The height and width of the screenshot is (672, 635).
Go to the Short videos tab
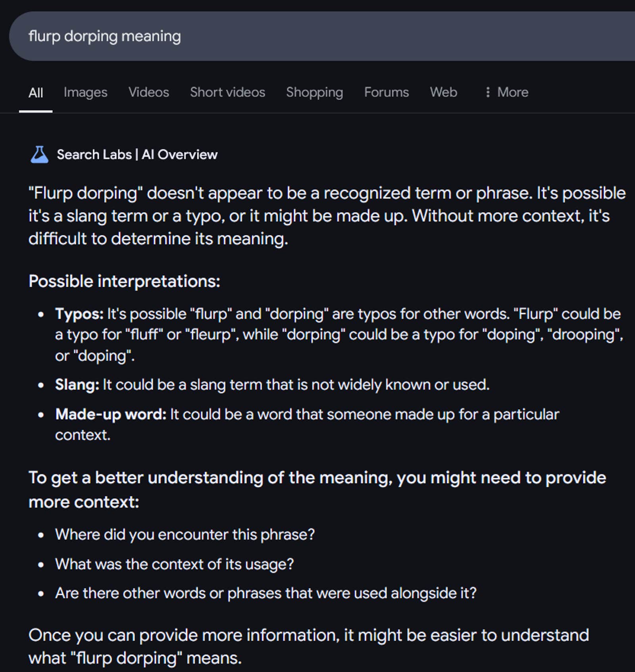[227, 92]
